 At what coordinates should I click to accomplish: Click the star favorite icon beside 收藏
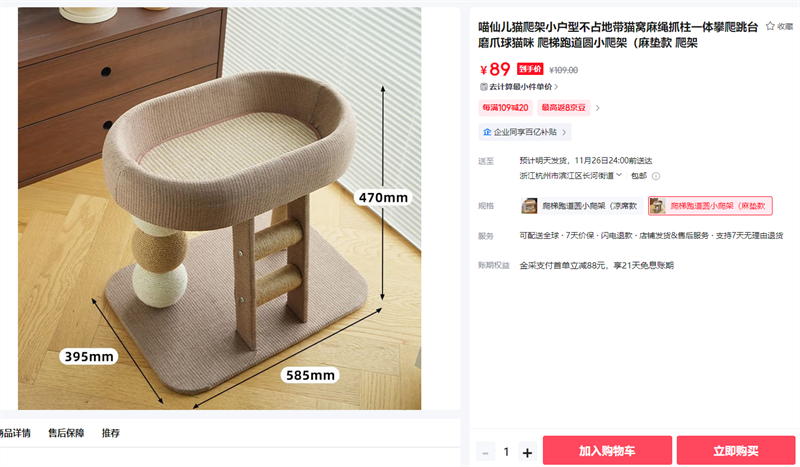click(770, 26)
